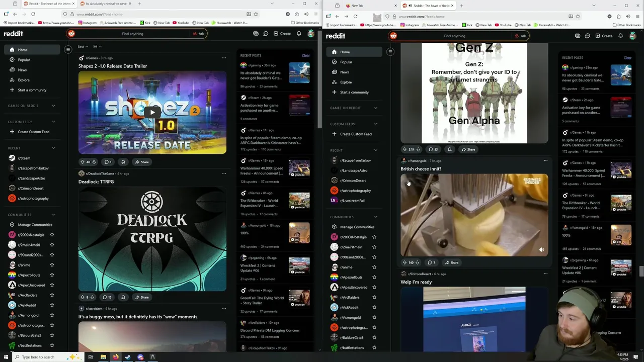The width and height of the screenshot is (644, 362).
Task: Open more options for the Deadlock: TTRPG post
Action: (x=224, y=173)
